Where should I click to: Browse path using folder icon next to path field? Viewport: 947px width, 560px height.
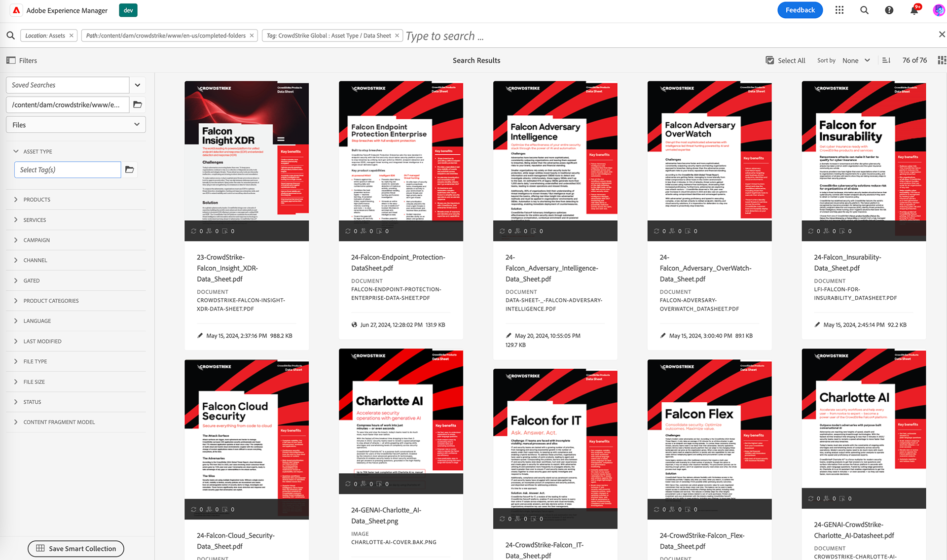(138, 105)
